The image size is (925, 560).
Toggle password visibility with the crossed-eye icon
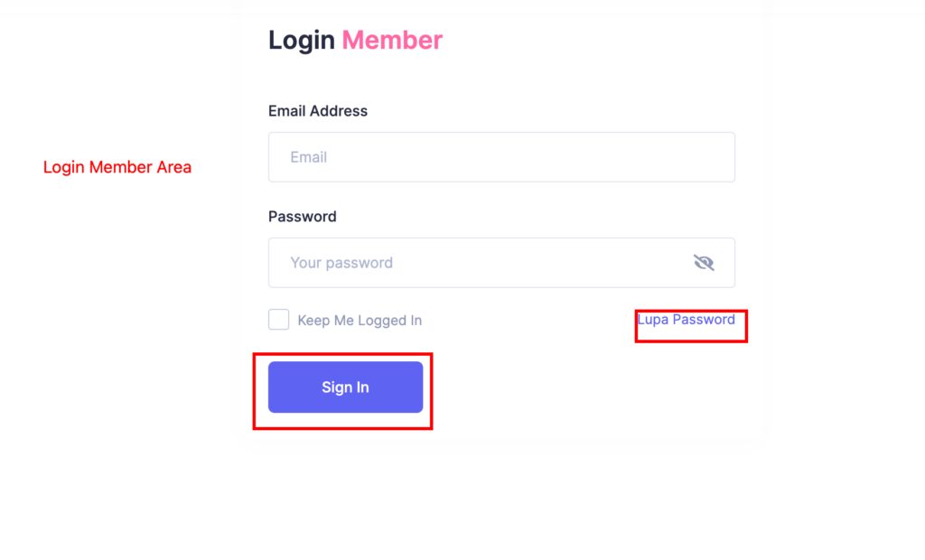(x=703, y=263)
